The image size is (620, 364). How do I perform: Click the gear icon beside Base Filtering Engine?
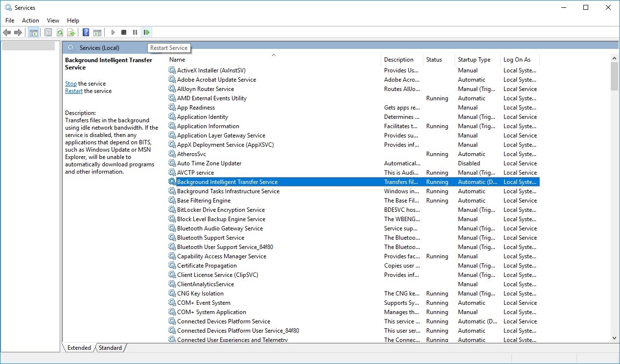click(172, 200)
